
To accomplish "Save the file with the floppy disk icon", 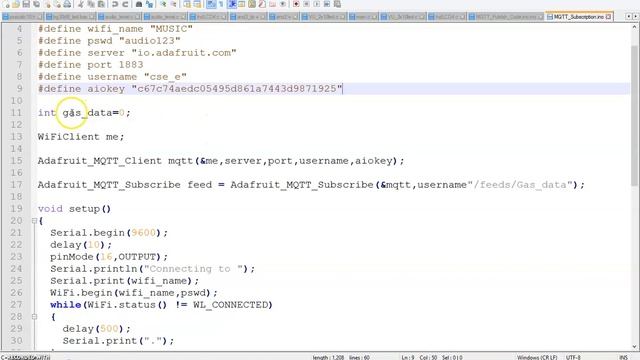I will [26, 4].
